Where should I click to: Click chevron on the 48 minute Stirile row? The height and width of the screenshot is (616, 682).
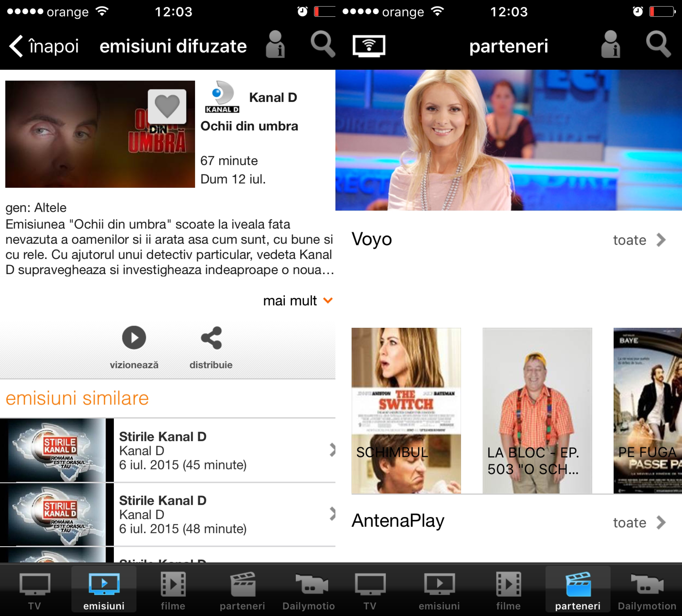click(x=332, y=514)
